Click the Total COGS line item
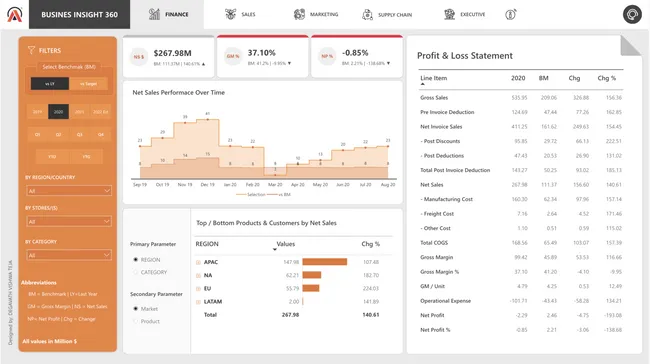Screen dimensions: 650x364 coord(434,243)
